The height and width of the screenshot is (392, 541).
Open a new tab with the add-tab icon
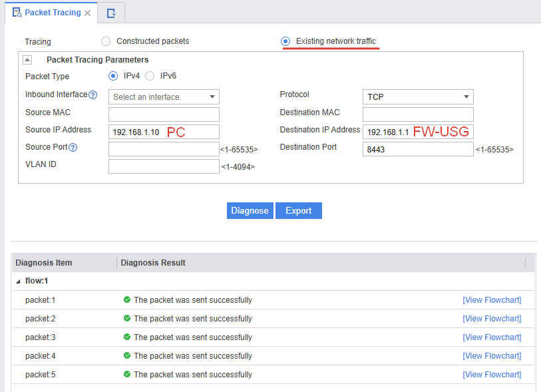pos(111,13)
